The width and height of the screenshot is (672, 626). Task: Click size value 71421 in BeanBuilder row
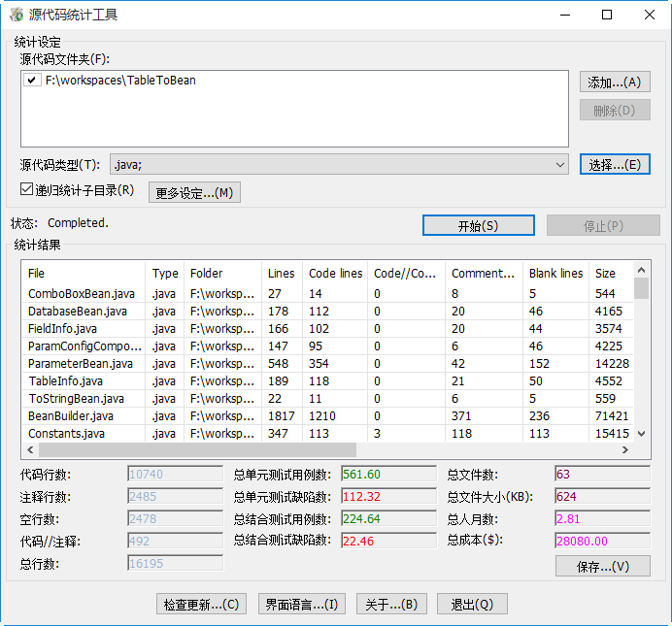[x=612, y=416]
